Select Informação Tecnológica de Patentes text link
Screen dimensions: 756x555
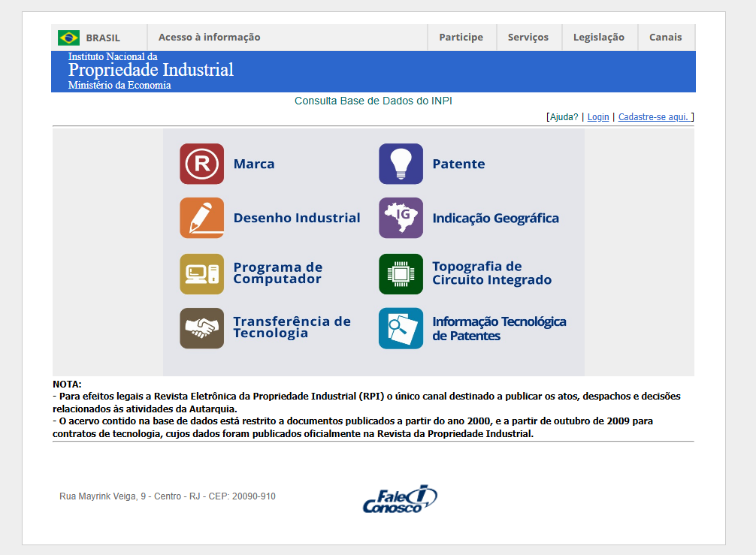[x=499, y=328]
